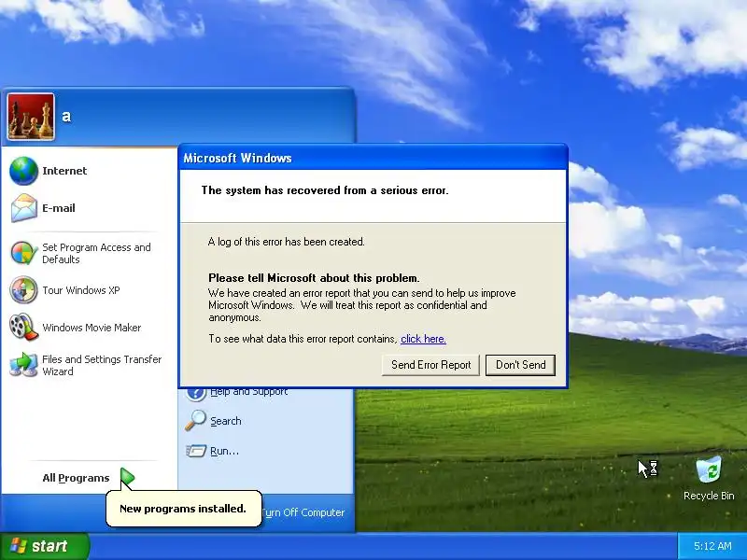Click the "Recycle Bin" label text

click(709, 496)
